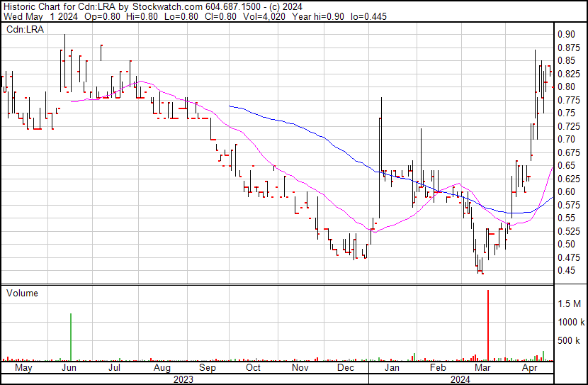The height and width of the screenshot is (385, 588).
Task: Select the 0.85 price axis label
Action: point(566,60)
